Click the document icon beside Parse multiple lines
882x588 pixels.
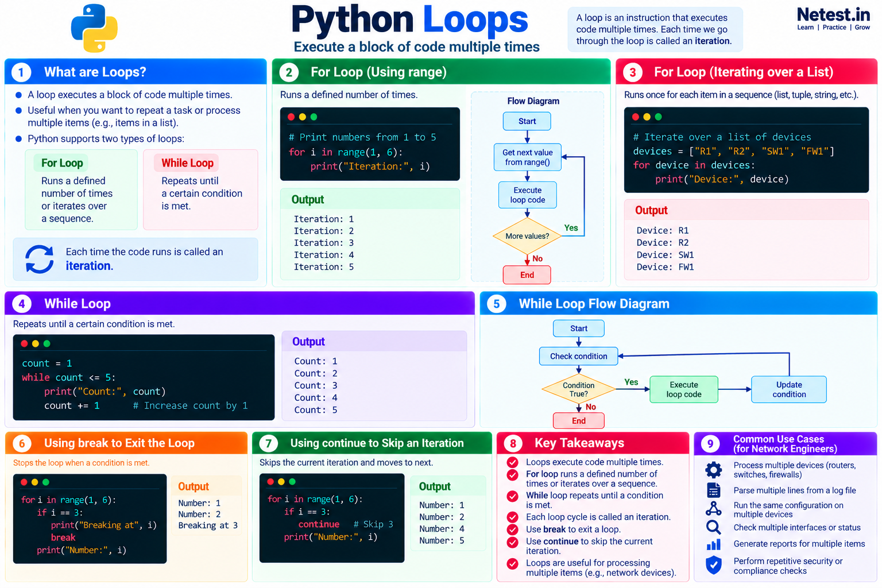pos(713,490)
